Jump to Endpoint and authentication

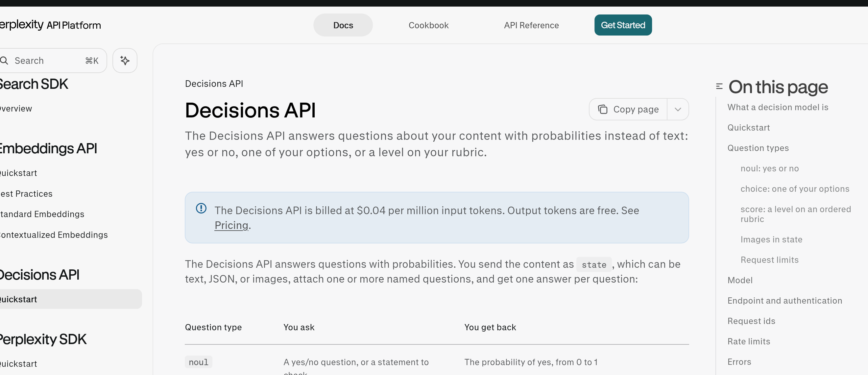click(784, 301)
